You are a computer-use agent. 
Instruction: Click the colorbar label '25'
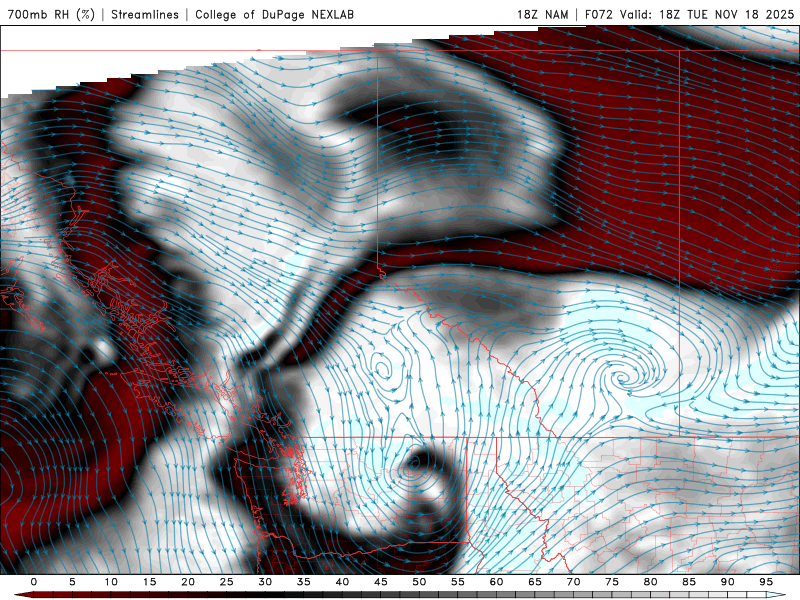click(x=227, y=582)
